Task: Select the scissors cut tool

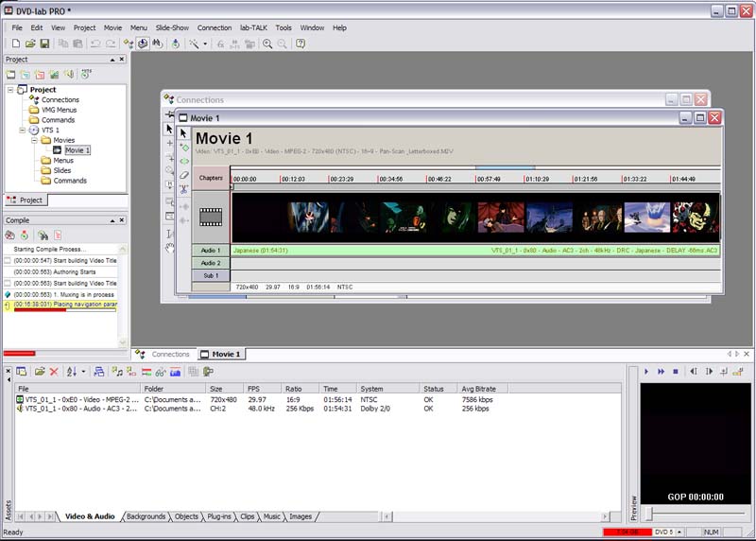Action: [183, 189]
